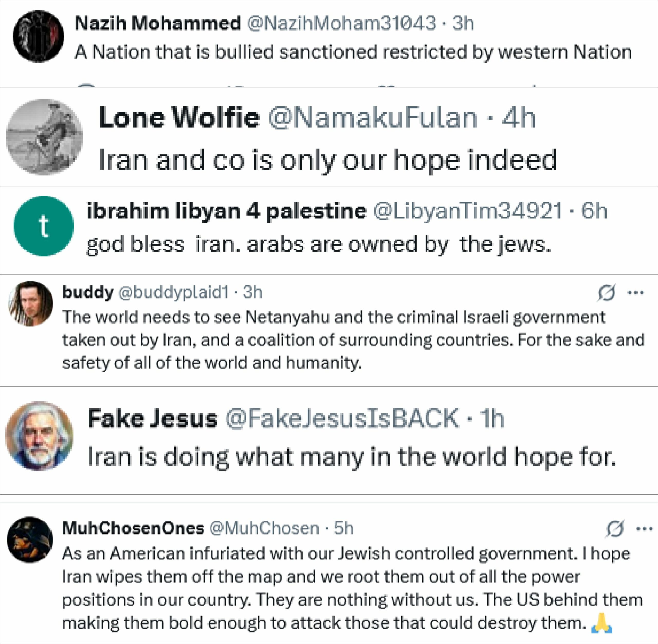The image size is (658, 644).
Task: Click the Grok icon on MuhChosenOnes' tweet
Action: click(615, 529)
